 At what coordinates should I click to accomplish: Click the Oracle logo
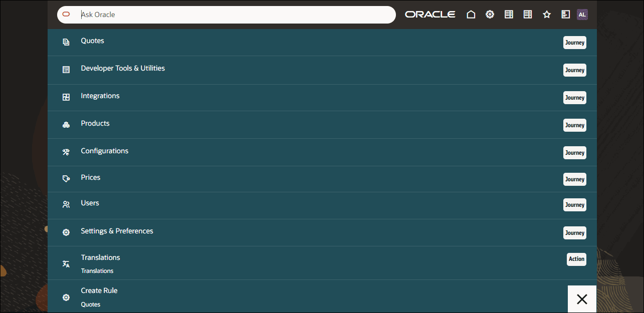(x=430, y=14)
